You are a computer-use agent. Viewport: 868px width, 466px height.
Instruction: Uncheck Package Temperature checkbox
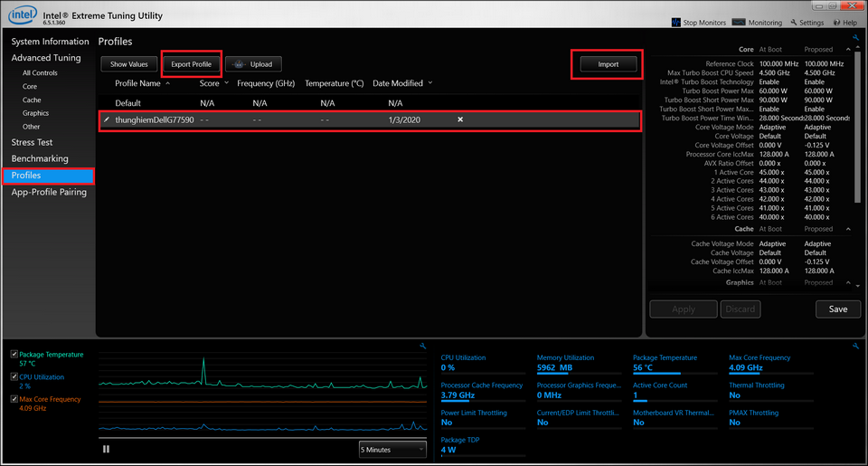(x=14, y=355)
